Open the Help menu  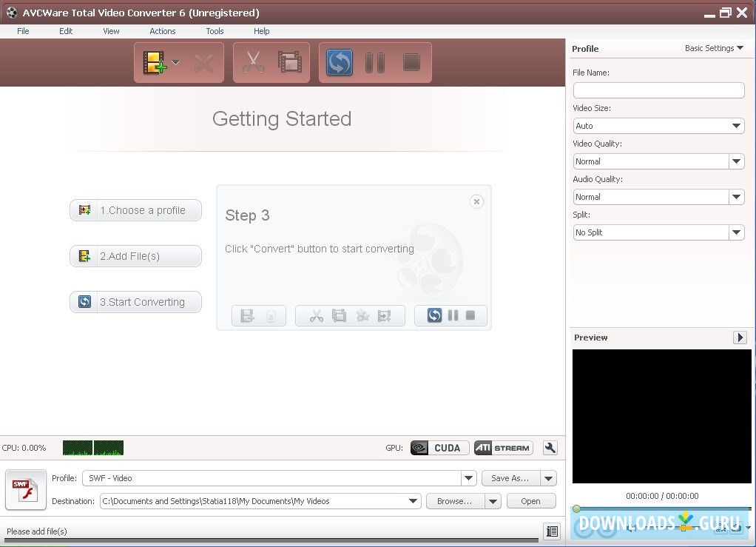[262, 31]
